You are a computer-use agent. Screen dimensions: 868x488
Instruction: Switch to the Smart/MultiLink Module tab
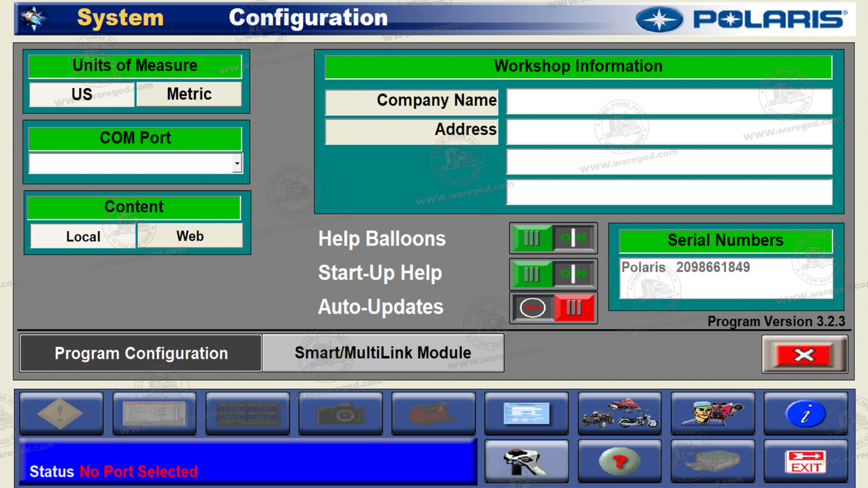tap(382, 353)
